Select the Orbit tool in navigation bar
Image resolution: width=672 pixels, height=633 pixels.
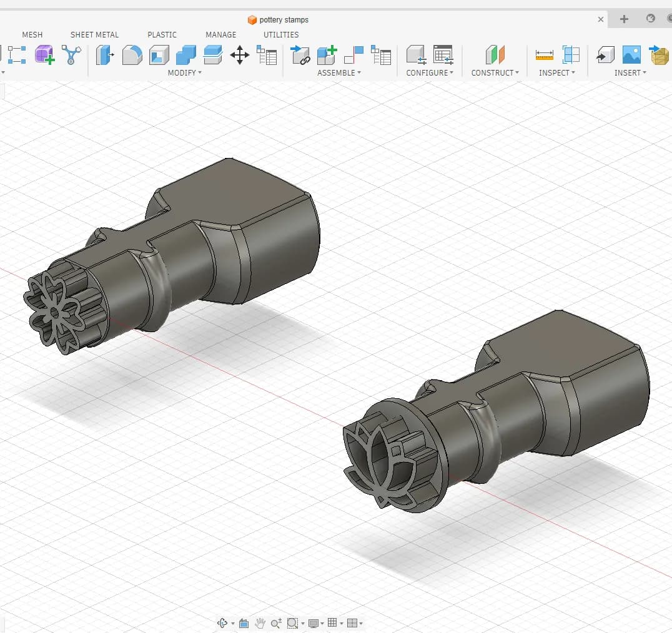pyautogui.click(x=222, y=623)
